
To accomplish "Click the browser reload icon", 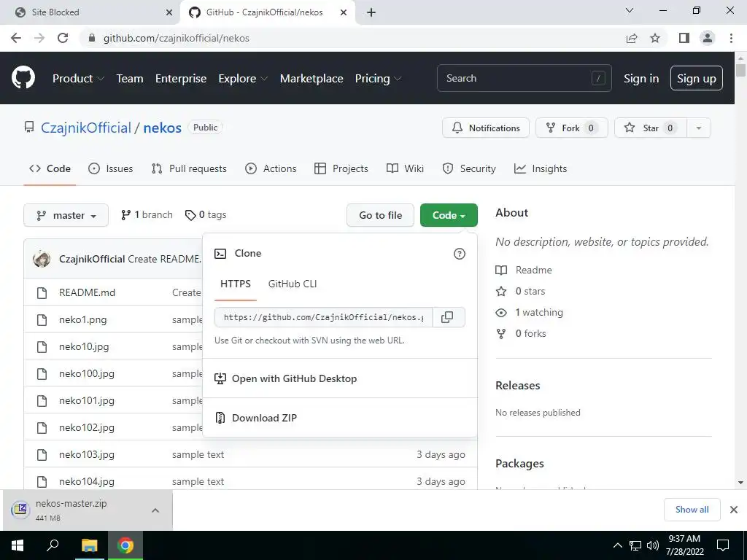I will [63, 38].
